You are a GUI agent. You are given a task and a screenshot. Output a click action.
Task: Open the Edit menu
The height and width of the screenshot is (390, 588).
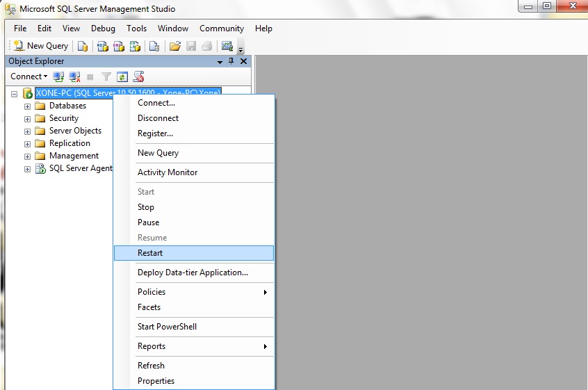tap(44, 29)
